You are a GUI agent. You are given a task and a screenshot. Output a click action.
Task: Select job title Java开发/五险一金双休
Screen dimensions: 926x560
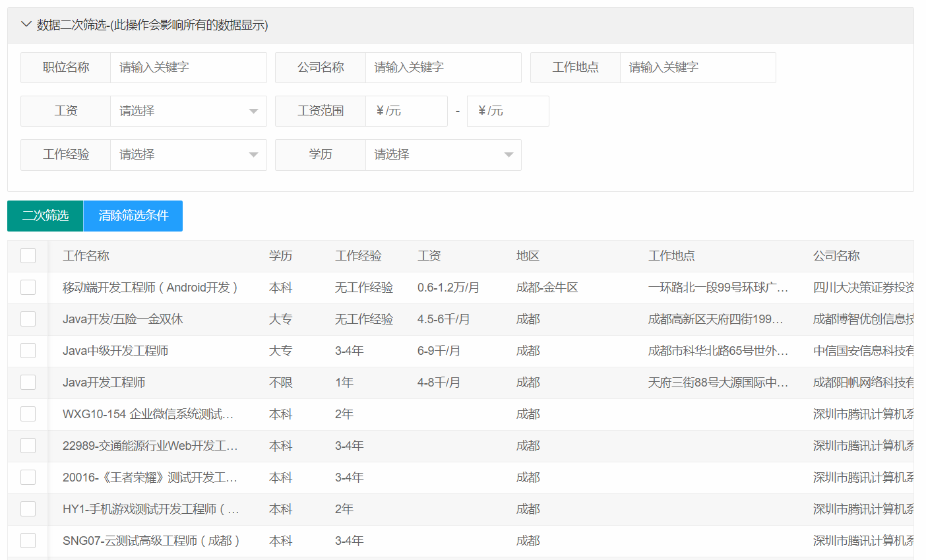coord(123,319)
